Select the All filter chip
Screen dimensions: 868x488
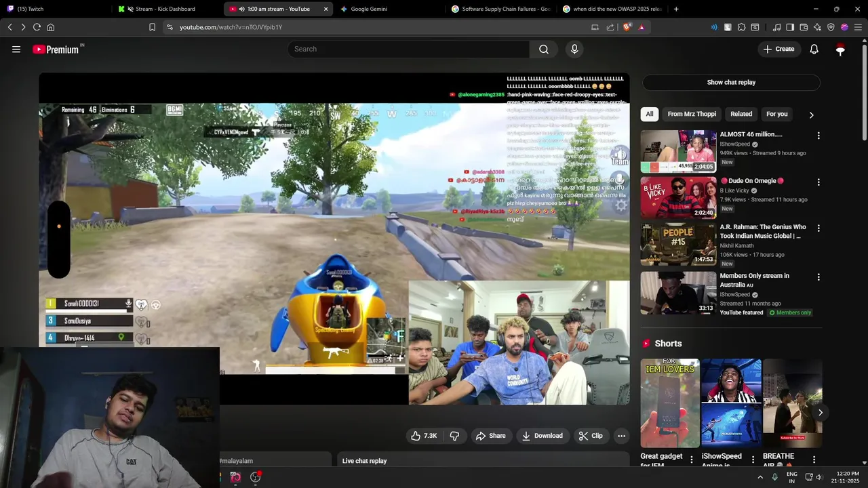(x=650, y=114)
